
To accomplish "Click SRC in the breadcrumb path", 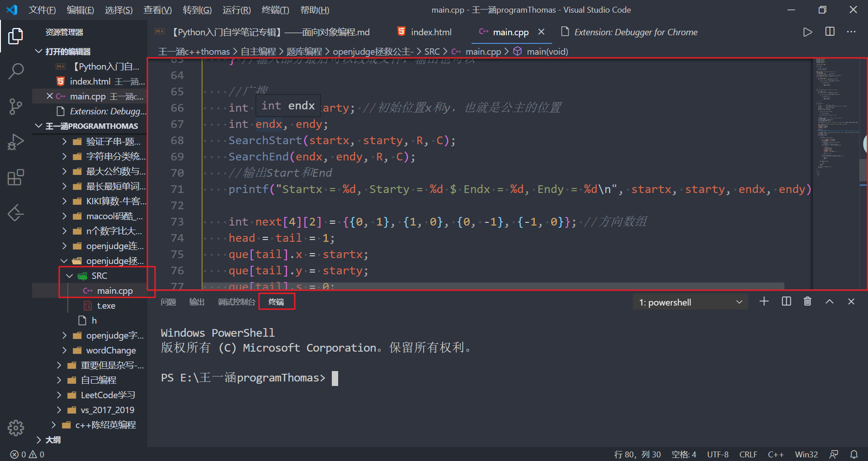I will tap(432, 52).
